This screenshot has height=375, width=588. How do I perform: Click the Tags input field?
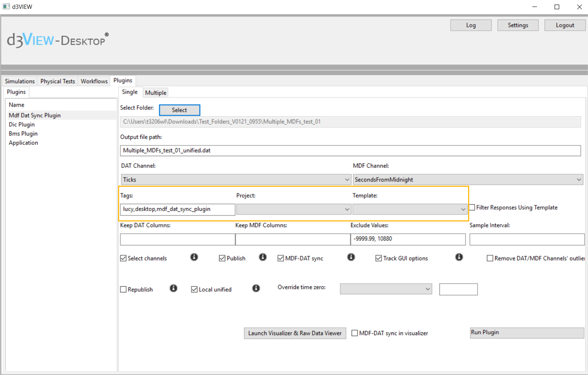coord(178,209)
